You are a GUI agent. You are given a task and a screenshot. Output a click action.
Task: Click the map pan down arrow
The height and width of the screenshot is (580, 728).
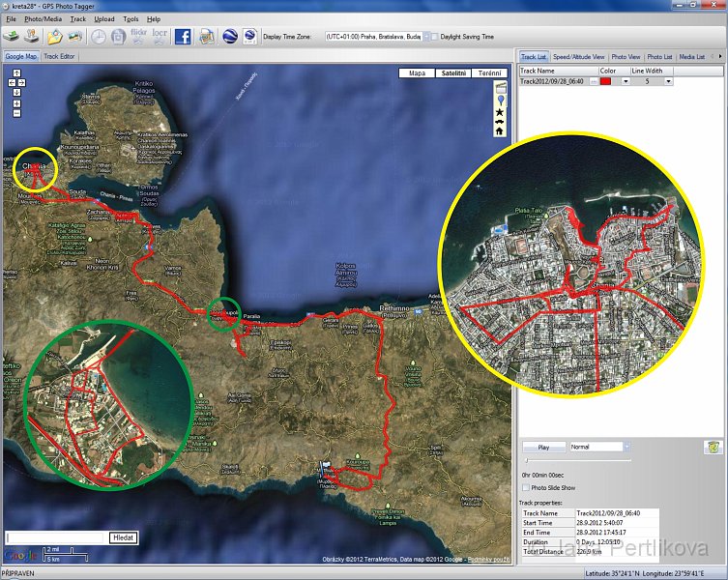click(x=16, y=93)
